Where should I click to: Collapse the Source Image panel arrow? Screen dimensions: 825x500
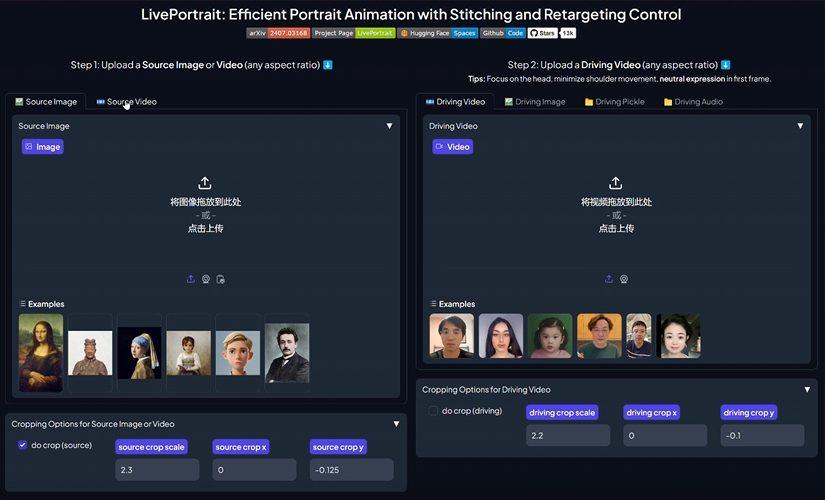point(389,126)
